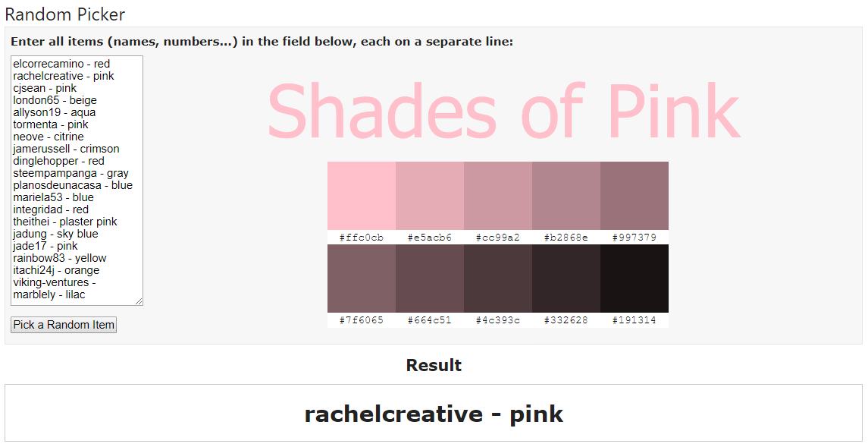Image resolution: width=868 pixels, height=447 pixels.
Task: Select the #997379 color swatch
Action: [x=635, y=196]
